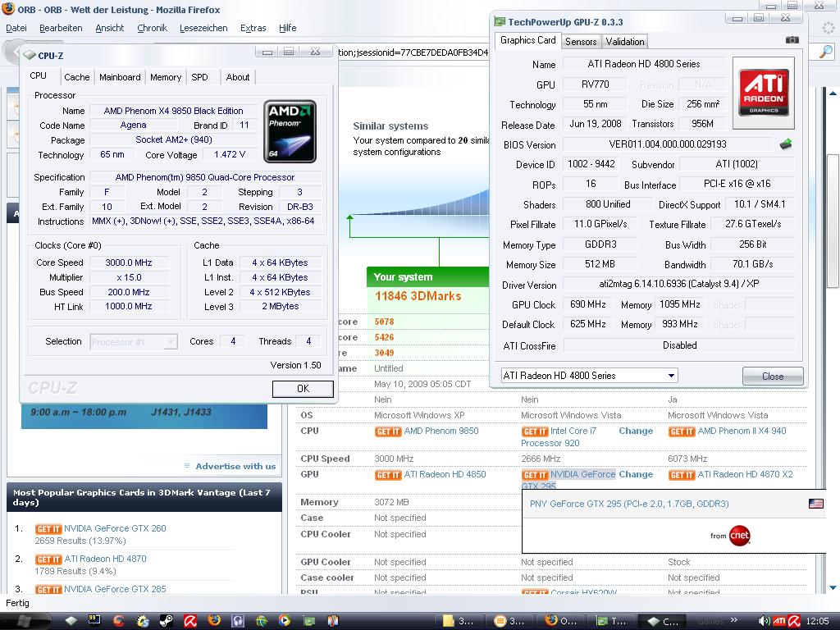
Task: Click the CPU-Z Core Speed value 3000.0 MHz
Action: 129,262
